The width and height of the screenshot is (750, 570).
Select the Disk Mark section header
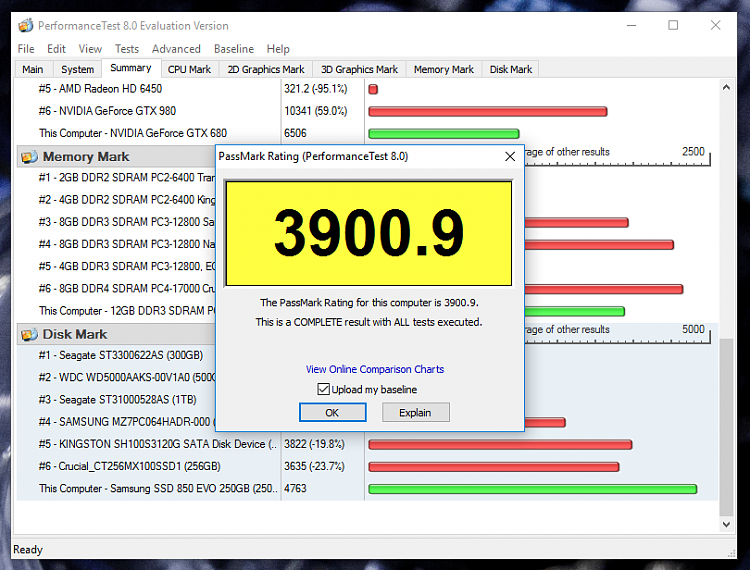116,334
